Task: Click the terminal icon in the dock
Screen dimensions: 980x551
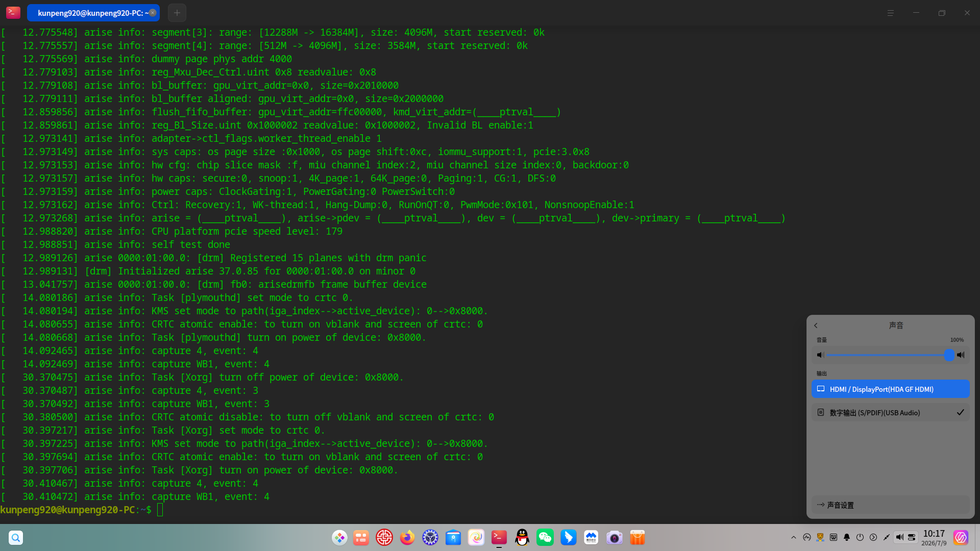Action: [499, 538]
